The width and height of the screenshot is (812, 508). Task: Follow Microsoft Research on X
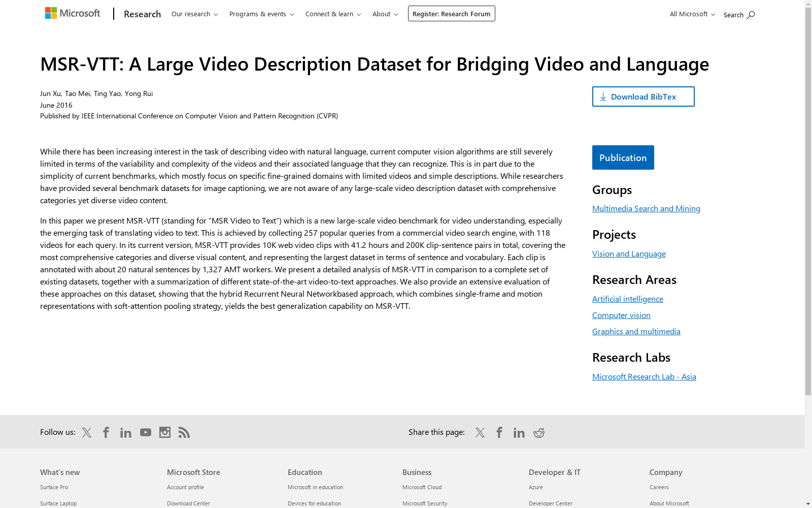point(86,432)
